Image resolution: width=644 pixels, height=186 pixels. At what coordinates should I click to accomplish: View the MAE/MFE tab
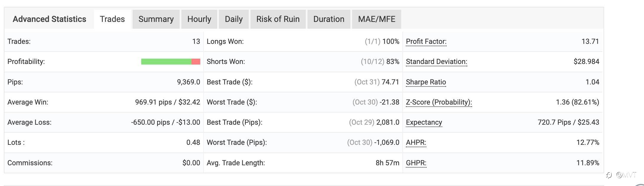tap(376, 19)
